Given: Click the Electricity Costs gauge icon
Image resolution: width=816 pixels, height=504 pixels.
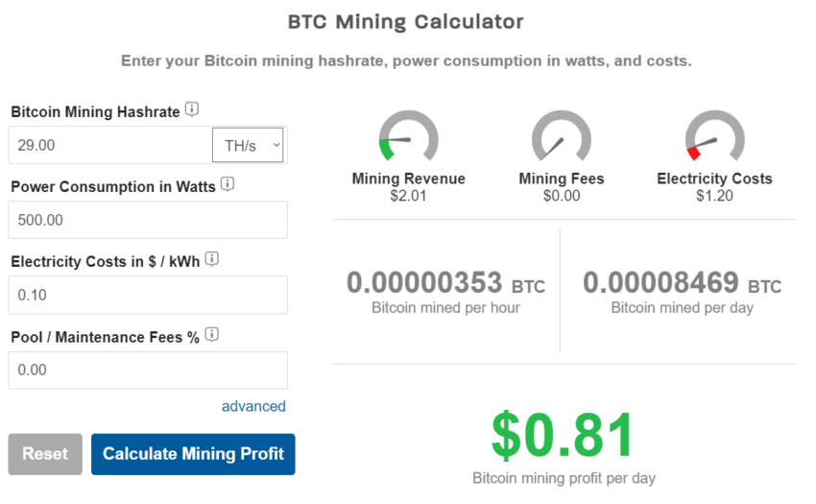Looking at the screenshot, I should (x=714, y=136).
